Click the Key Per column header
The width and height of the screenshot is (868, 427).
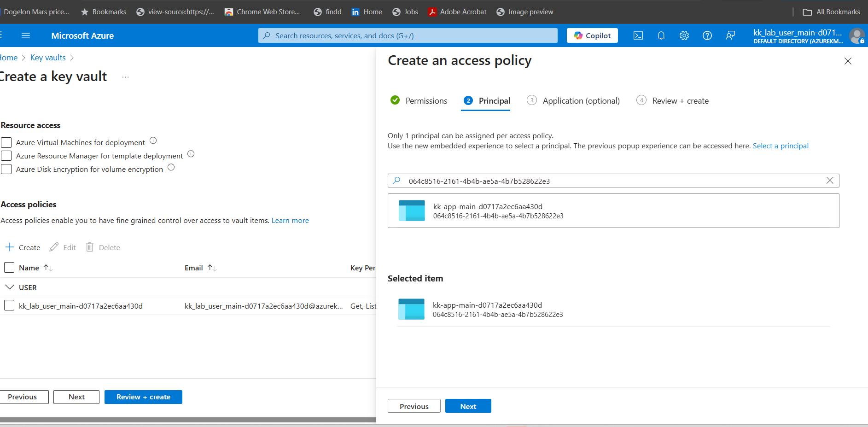click(x=363, y=268)
